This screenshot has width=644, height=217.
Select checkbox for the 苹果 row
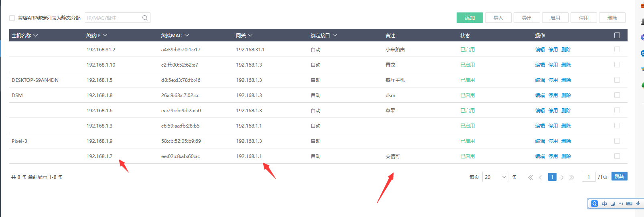[x=617, y=110]
